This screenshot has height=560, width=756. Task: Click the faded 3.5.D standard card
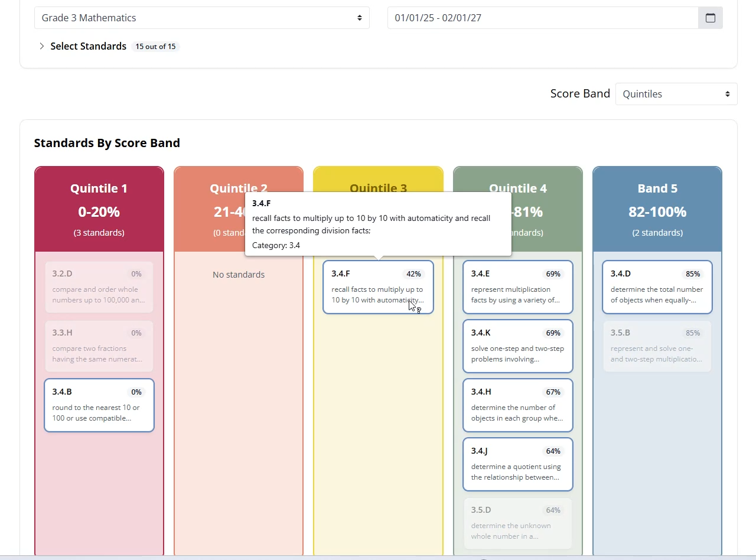pyautogui.click(x=518, y=523)
